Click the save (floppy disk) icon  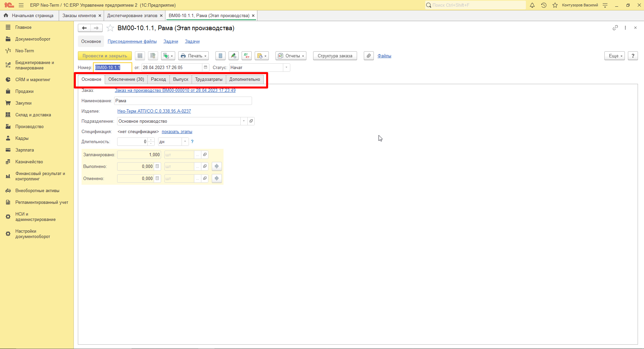tap(140, 56)
